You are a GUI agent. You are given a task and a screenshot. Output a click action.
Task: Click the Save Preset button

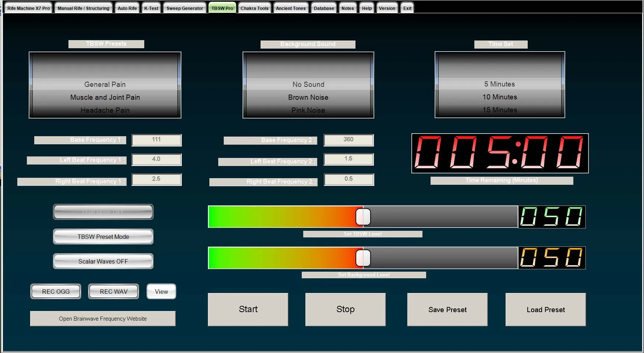tap(447, 310)
